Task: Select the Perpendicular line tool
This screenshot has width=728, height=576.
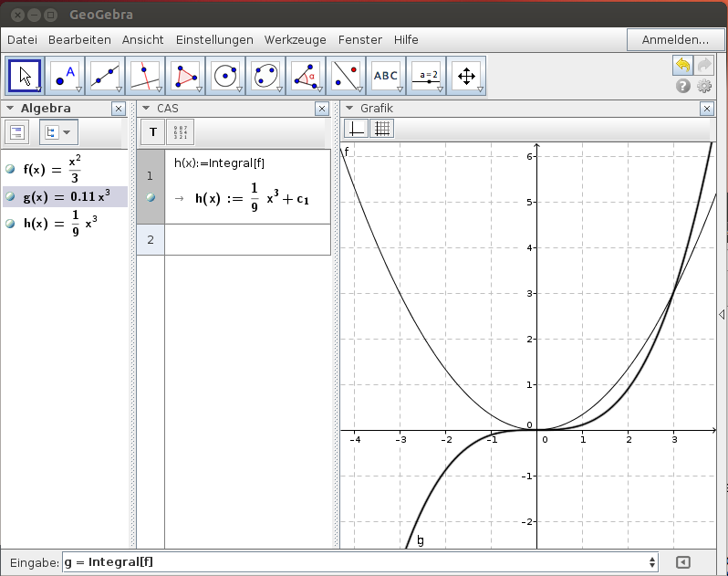Action: 145,76
